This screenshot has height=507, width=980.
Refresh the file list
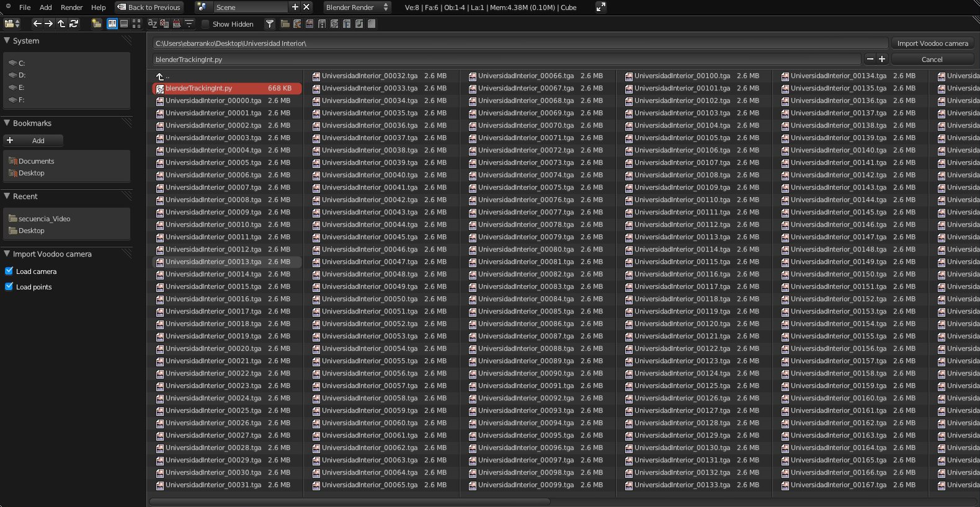(74, 24)
